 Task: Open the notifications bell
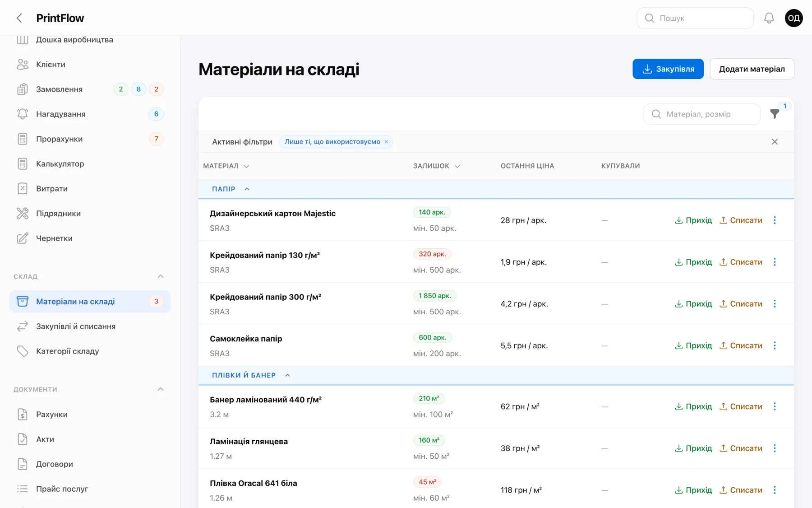click(x=769, y=18)
